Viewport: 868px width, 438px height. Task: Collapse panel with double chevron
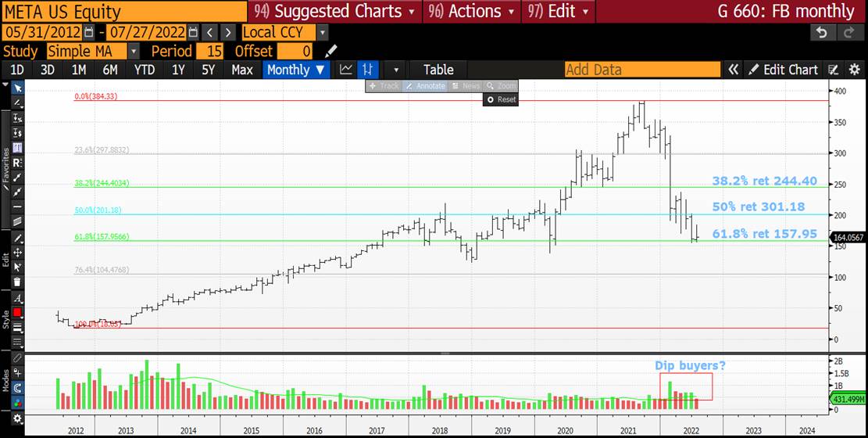(x=733, y=70)
